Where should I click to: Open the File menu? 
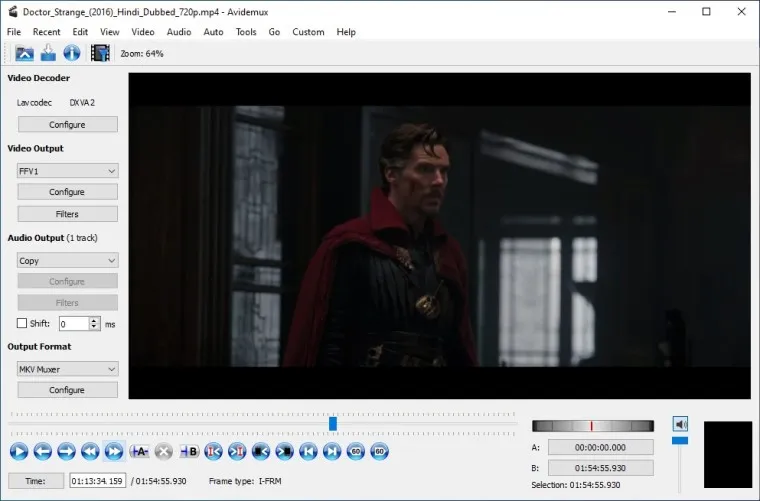point(14,32)
